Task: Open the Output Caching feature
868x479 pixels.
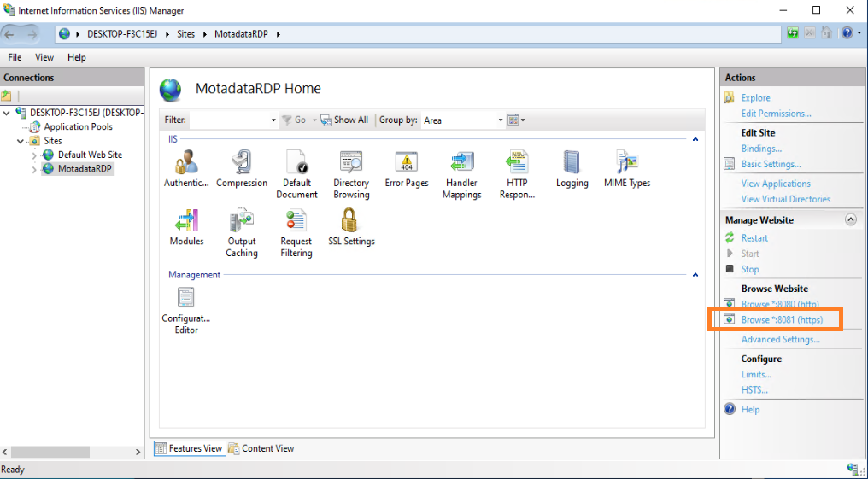Action: [x=242, y=220]
